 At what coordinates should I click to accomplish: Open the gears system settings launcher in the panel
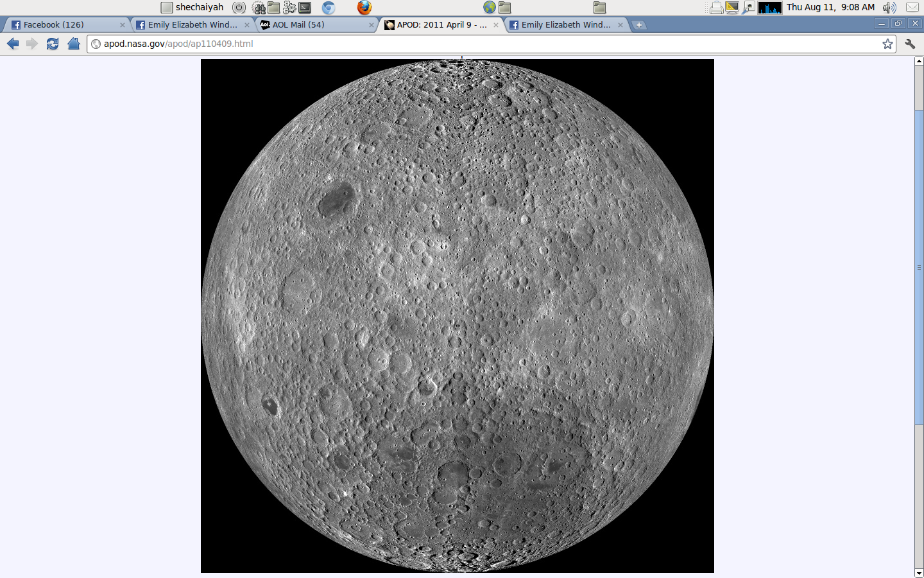coord(289,8)
